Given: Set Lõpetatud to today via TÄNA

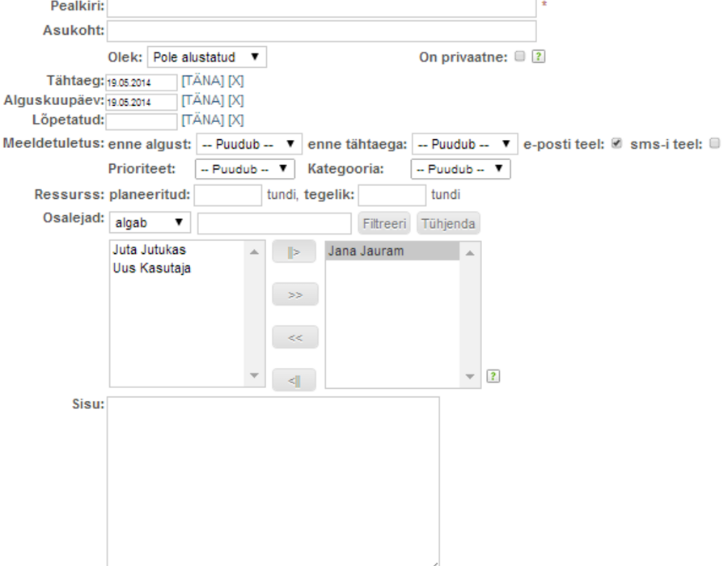Looking at the screenshot, I should pos(203,120).
